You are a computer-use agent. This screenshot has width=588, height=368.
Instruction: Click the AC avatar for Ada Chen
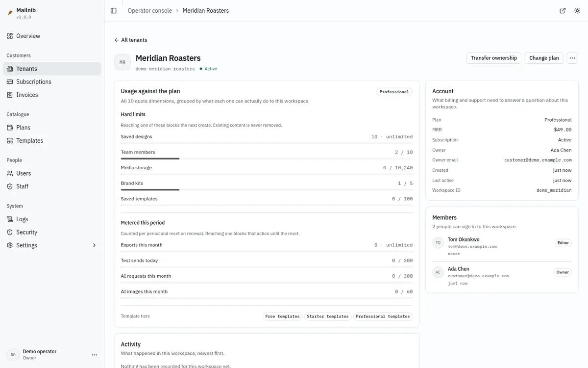[438, 272]
